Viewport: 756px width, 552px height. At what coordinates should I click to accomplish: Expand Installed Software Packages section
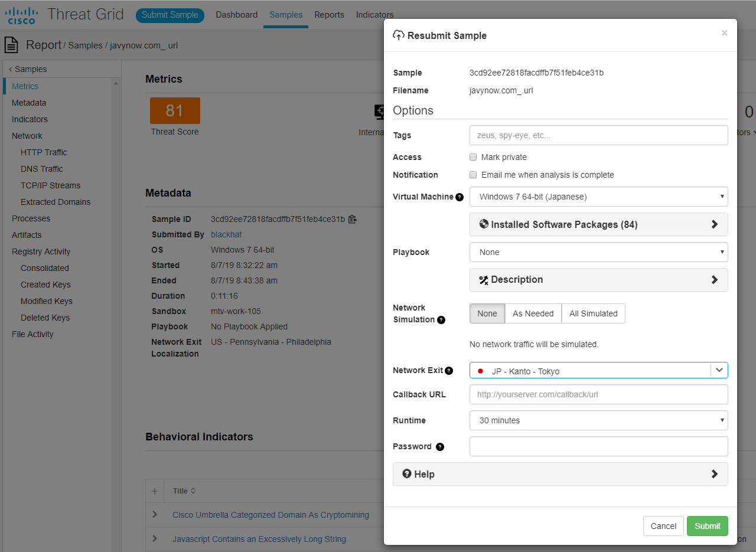pos(598,224)
